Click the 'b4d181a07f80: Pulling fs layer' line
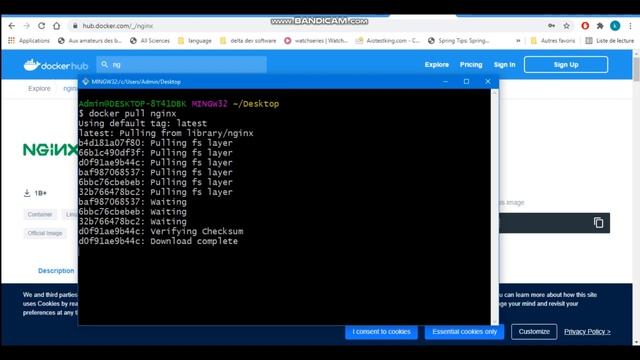The image size is (640, 360). coord(155,143)
